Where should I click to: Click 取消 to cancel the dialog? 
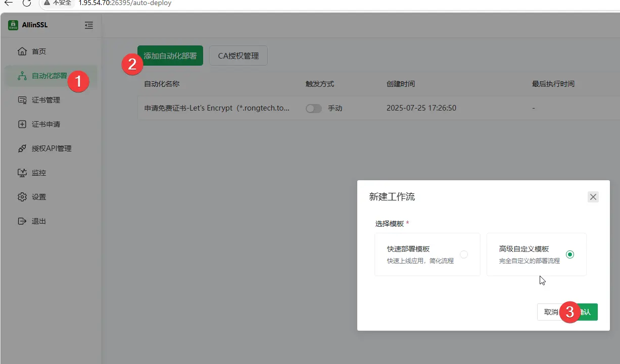549,312
